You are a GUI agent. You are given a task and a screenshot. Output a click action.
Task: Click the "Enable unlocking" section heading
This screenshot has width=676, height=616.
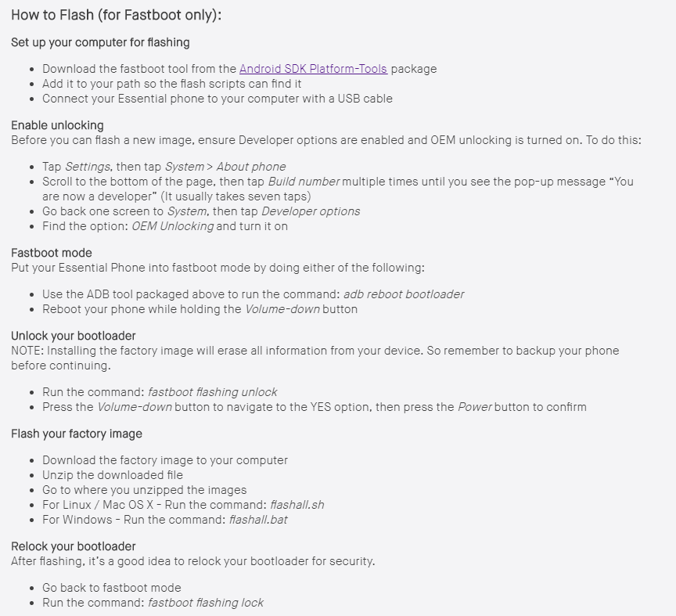pos(57,125)
